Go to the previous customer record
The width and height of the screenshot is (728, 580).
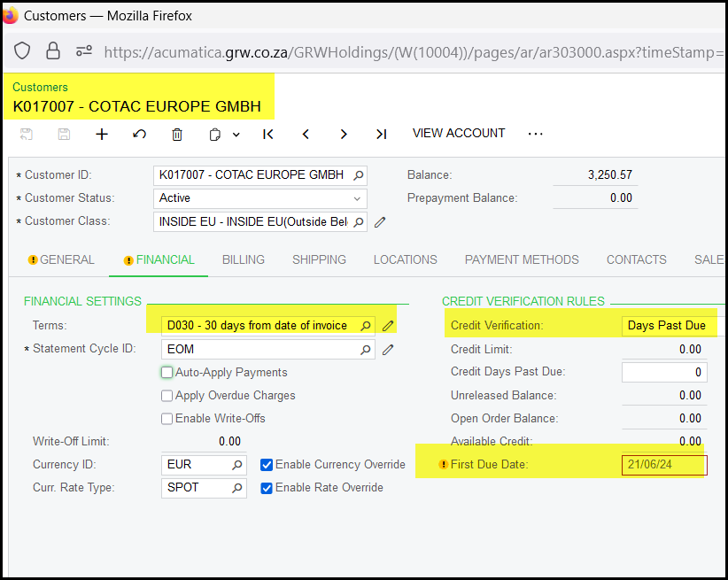(306, 135)
